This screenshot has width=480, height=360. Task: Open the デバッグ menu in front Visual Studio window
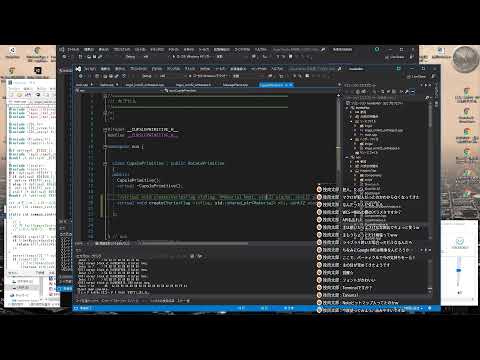click(x=173, y=69)
